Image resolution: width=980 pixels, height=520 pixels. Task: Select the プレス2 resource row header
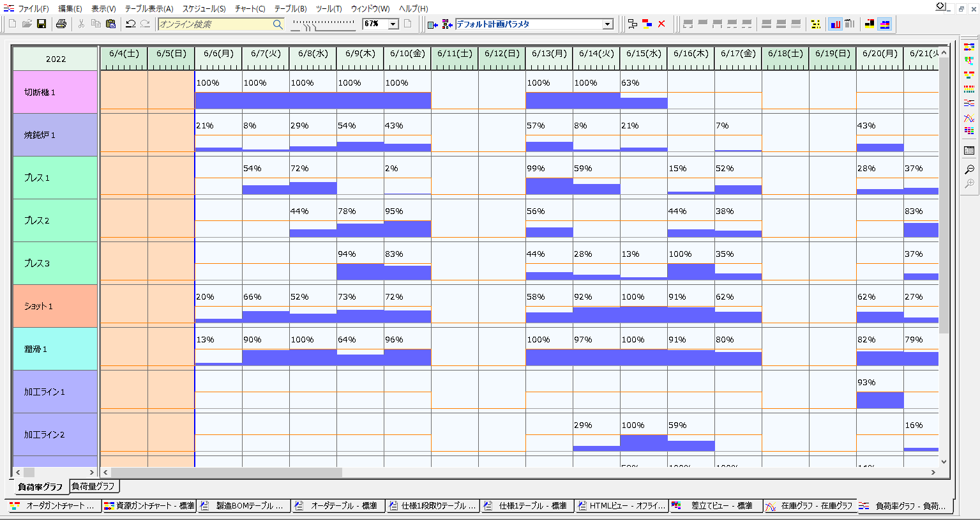click(55, 220)
